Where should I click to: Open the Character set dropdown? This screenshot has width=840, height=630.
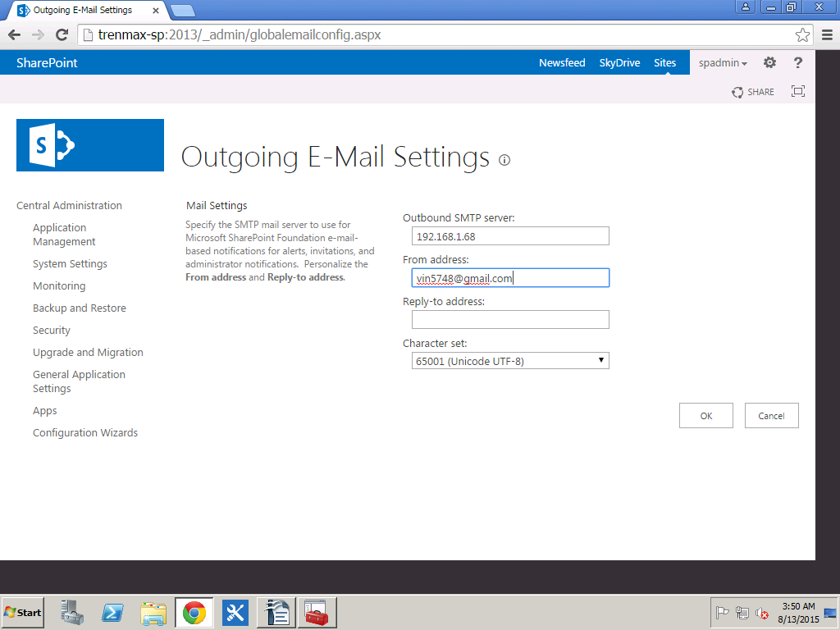(x=510, y=361)
